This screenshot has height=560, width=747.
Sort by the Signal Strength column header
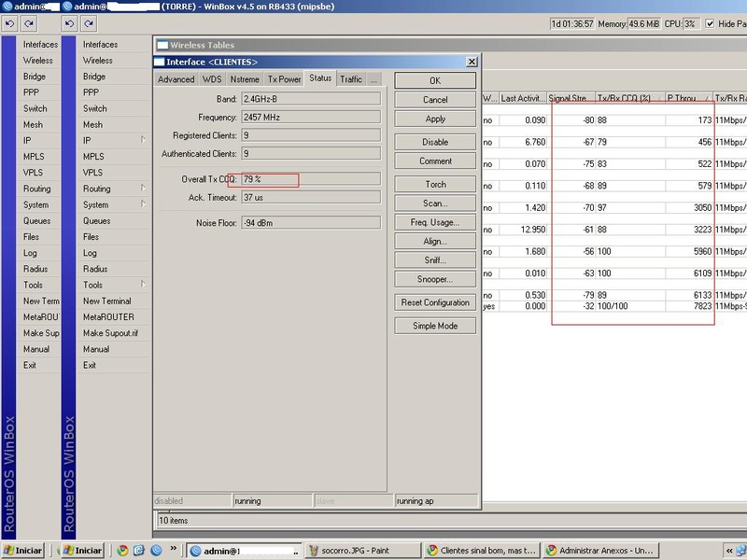[571, 98]
